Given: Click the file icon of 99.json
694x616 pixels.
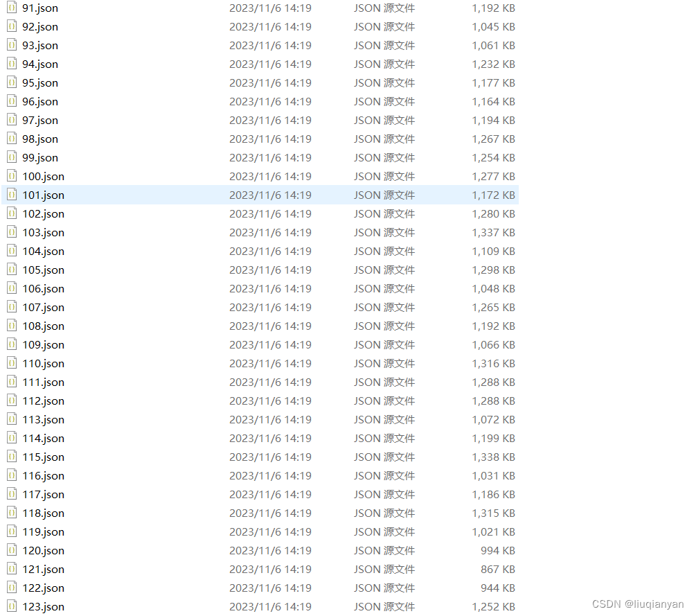Looking at the screenshot, I should coord(12,157).
